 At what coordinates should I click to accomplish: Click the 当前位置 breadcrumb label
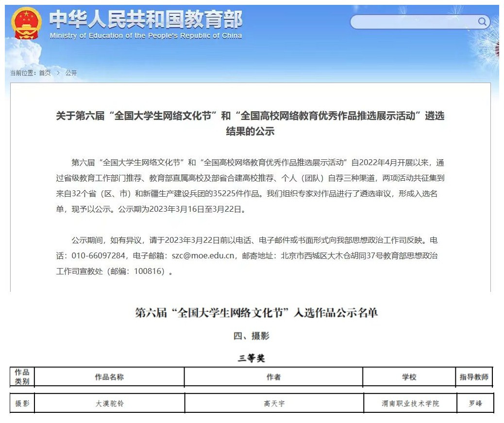coord(22,73)
